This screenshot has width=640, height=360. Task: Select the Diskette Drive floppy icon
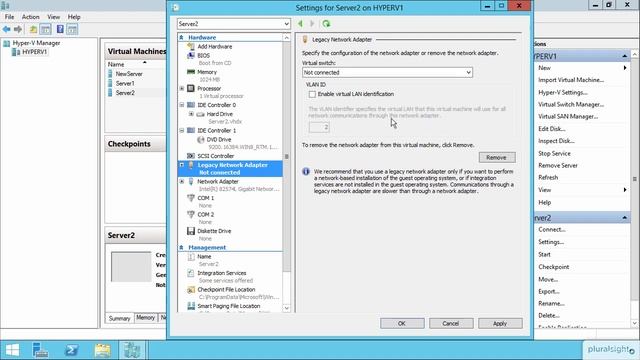click(191, 231)
